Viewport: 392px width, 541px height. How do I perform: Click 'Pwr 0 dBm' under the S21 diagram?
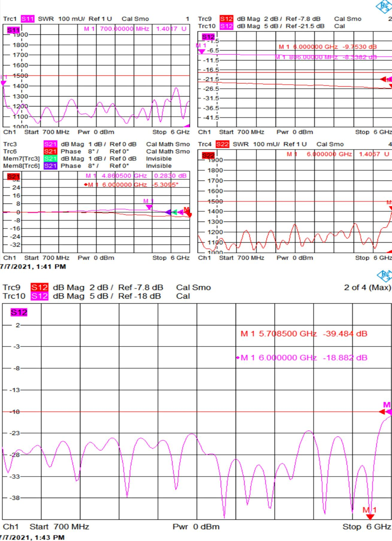[x=96, y=258]
